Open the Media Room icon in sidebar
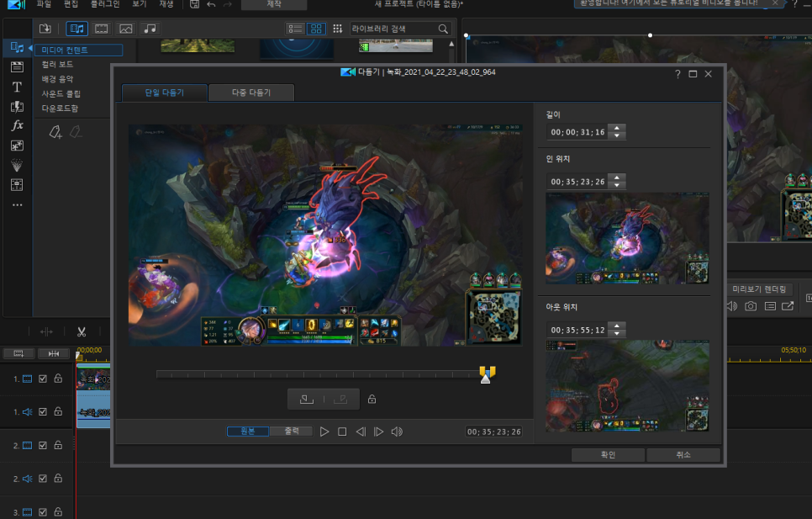The width and height of the screenshot is (812, 519). click(17, 48)
